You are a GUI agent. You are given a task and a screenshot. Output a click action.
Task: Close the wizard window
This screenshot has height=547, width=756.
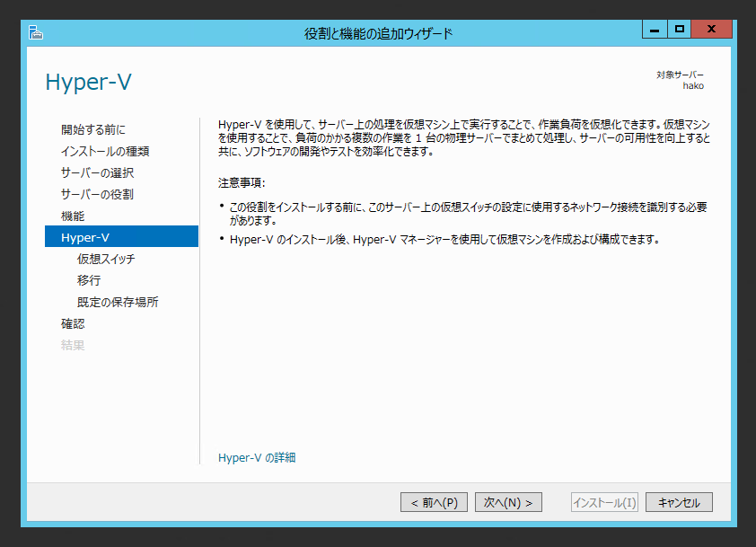click(x=712, y=30)
